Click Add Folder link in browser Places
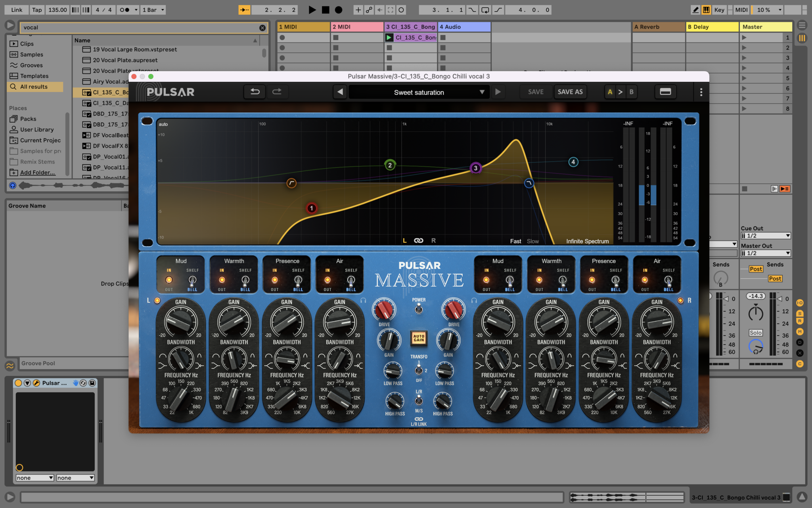 [x=38, y=172]
